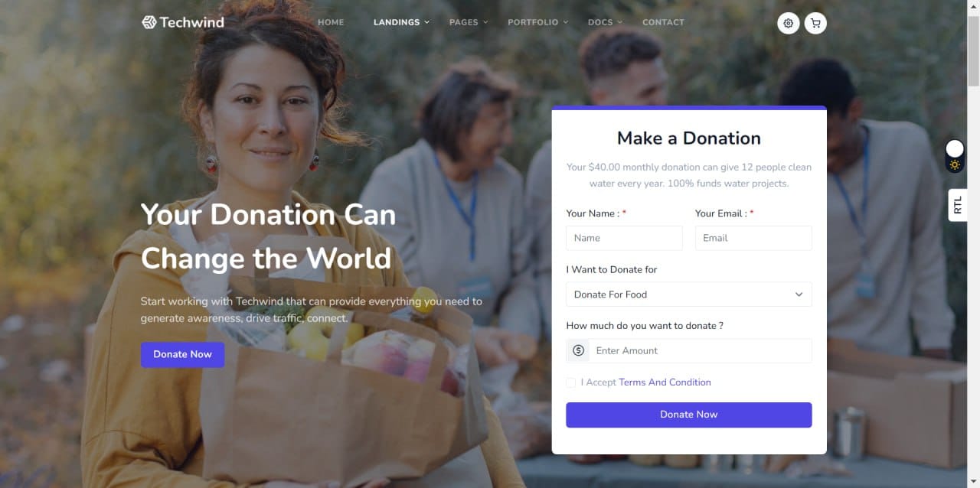This screenshot has height=488, width=980.
Task: Click the hero Donate Now button
Action: [x=182, y=354]
